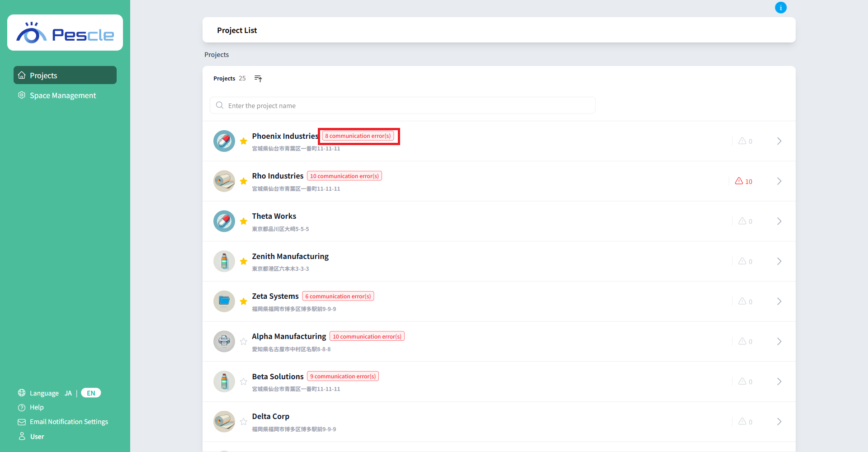This screenshot has height=452, width=868.
Task: Click Theta Works alert warning icon
Action: [x=742, y=221]
